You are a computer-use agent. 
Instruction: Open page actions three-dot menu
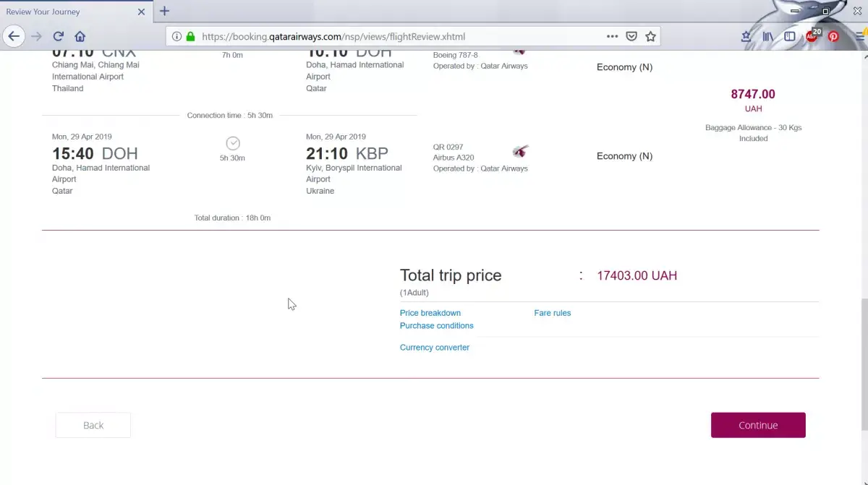(x=612, y=36)
